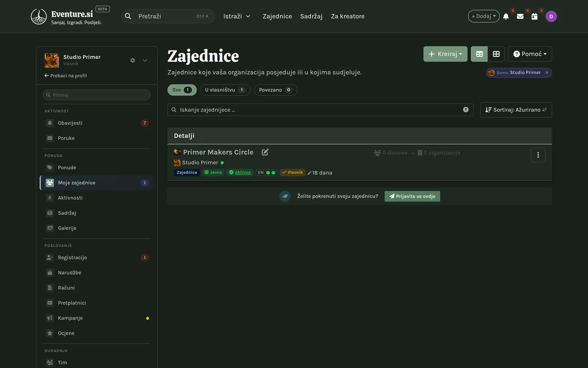Switch to list table view

[479, 54]
